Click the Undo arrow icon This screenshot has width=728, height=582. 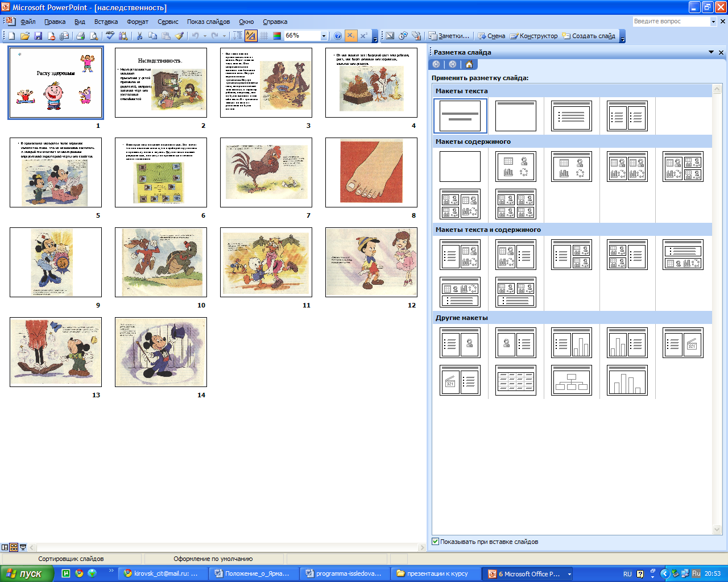coord(195,36)
